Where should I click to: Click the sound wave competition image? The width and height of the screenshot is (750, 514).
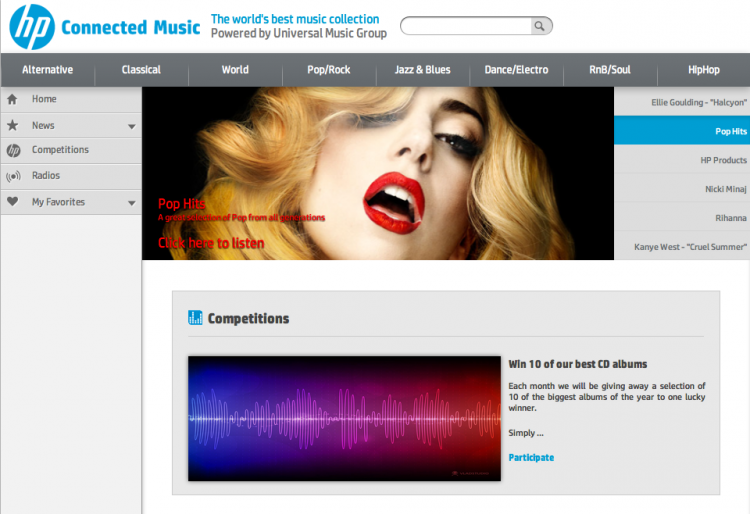344,418
